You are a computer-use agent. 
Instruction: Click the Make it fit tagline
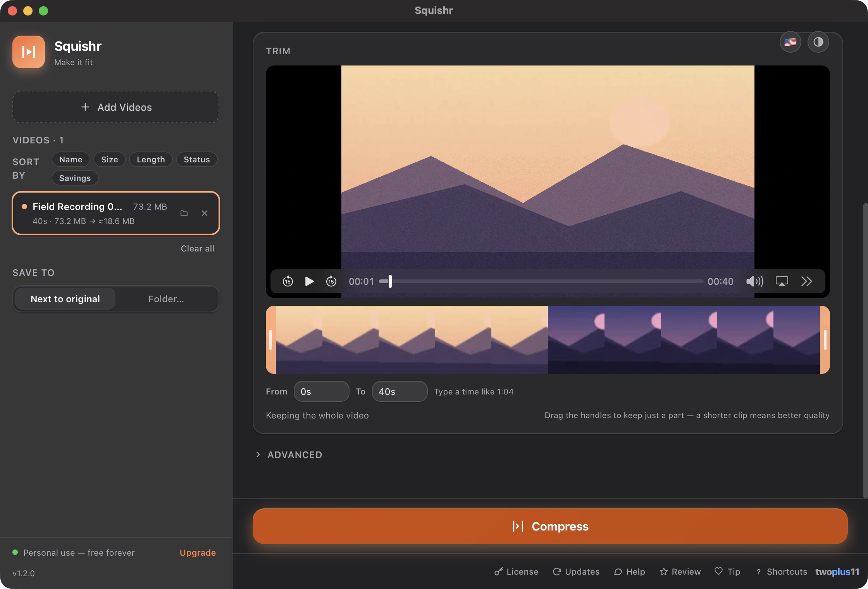[x=73, y=62]
